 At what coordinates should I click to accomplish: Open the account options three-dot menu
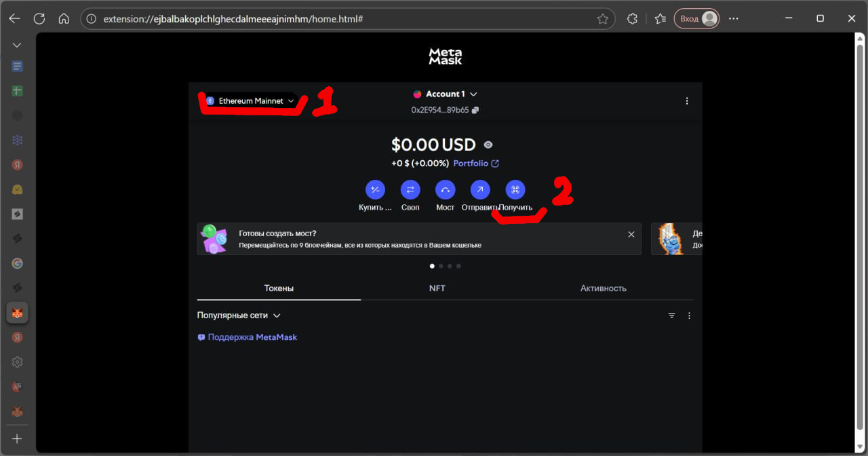tap(687, 100)
